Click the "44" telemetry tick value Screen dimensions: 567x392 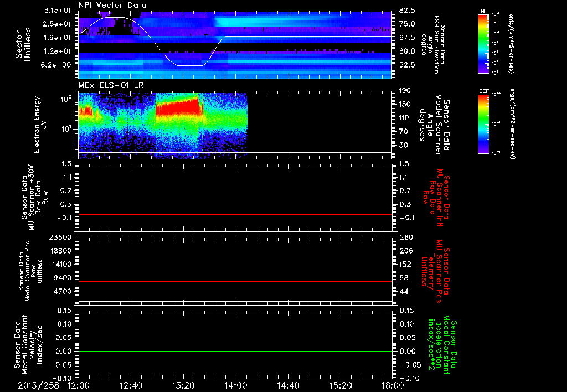coord(404,291)
